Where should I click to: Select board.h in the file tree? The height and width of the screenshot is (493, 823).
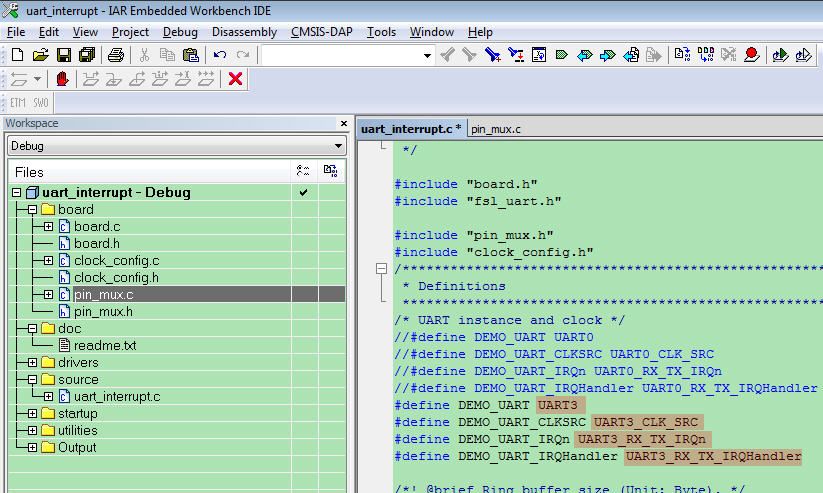tap(97, 244)
